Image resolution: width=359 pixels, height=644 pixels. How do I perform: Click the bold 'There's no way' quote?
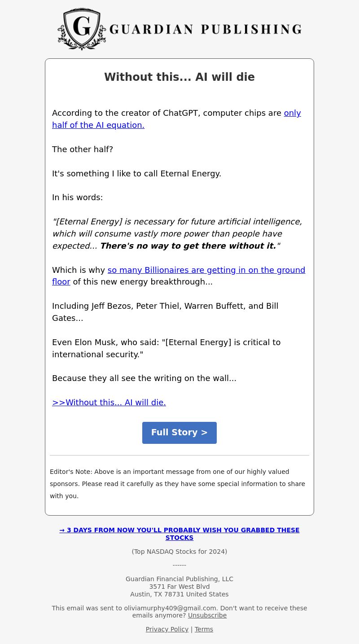(188, 246)
